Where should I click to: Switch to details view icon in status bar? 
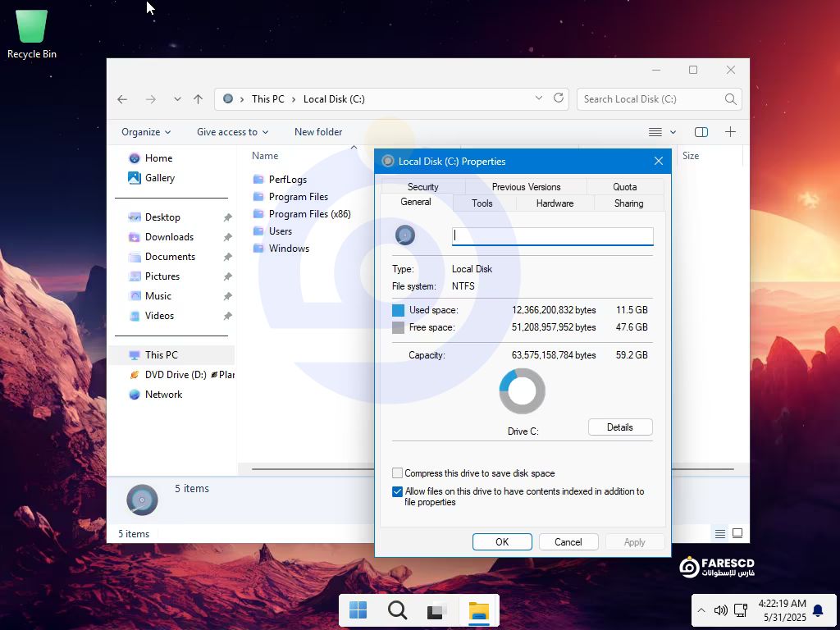(720, 533)
